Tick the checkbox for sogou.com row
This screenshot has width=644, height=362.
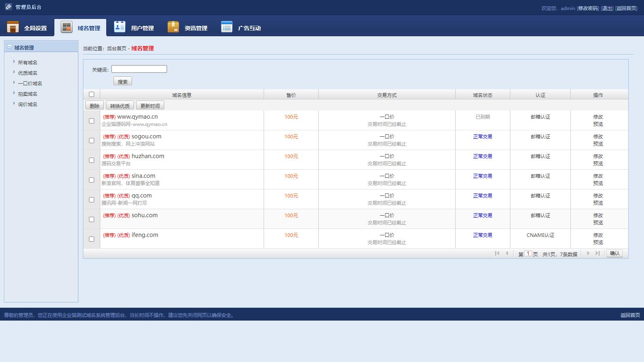point(91,140)
